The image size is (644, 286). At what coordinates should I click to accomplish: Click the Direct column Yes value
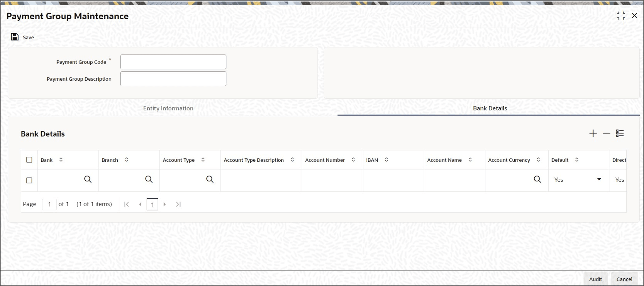click(619, 180)
